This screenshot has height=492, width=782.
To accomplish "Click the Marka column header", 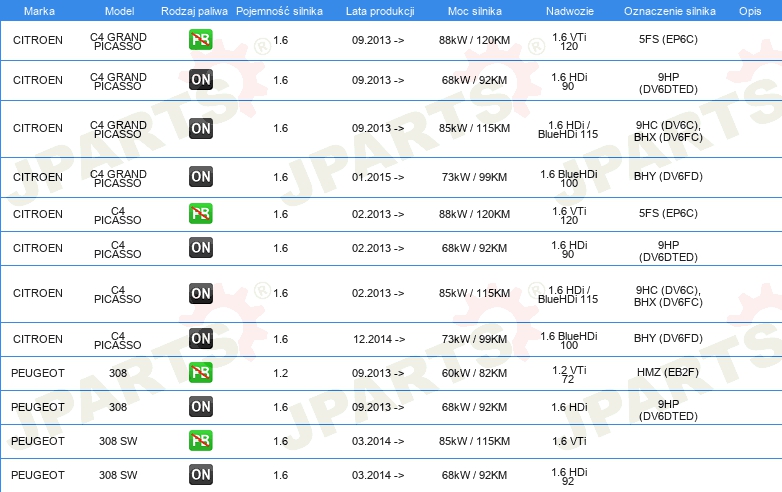I will (x=39, y=11).
